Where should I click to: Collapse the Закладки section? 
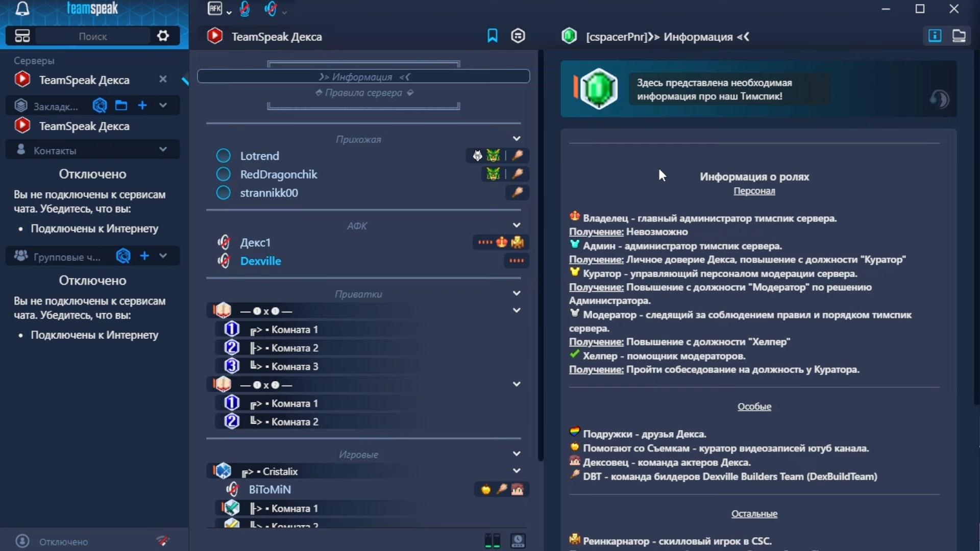point(163,106)
